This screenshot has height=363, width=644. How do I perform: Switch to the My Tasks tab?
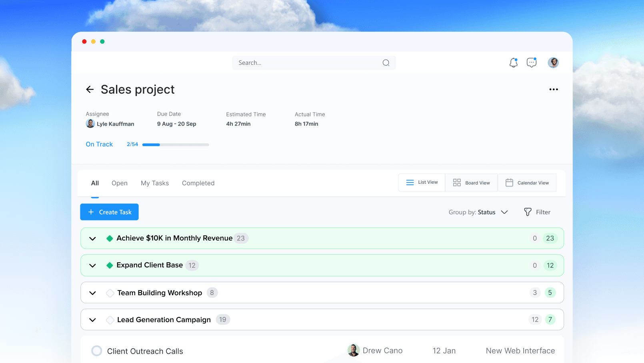pos(155,183)
